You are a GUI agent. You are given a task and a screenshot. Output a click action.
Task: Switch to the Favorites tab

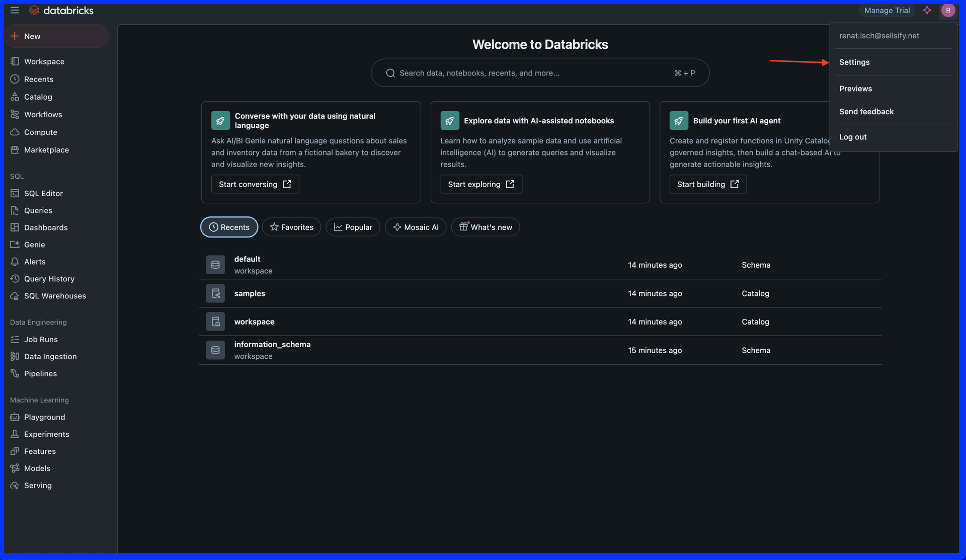(291, 227)
